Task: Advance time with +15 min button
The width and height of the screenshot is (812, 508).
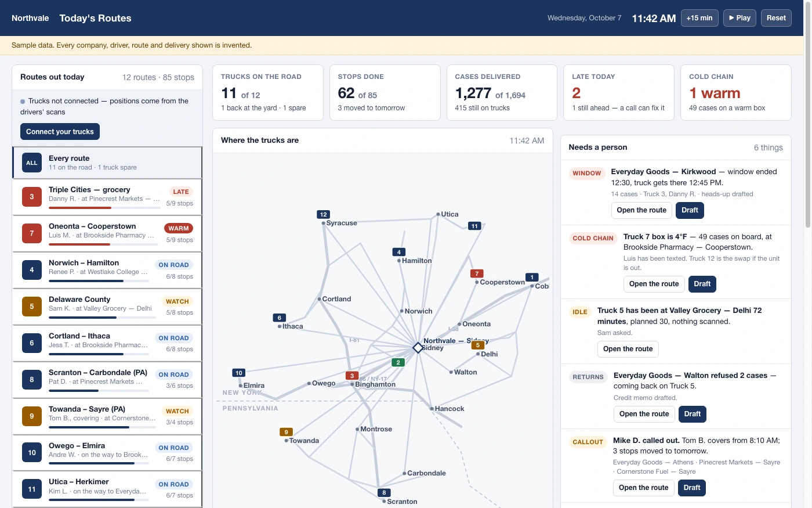Action: 699,18
